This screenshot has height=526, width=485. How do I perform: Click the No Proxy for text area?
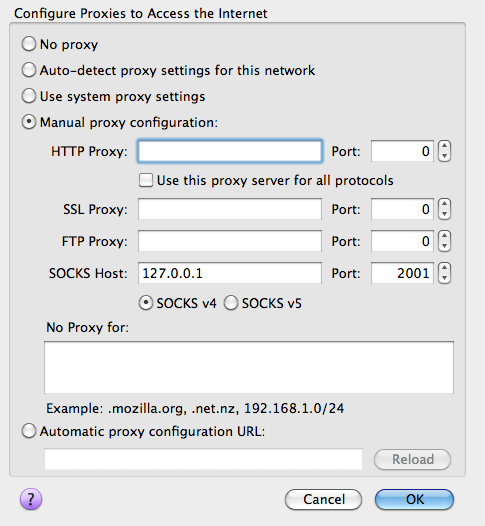pyautogui.click(x=249, y=367)
